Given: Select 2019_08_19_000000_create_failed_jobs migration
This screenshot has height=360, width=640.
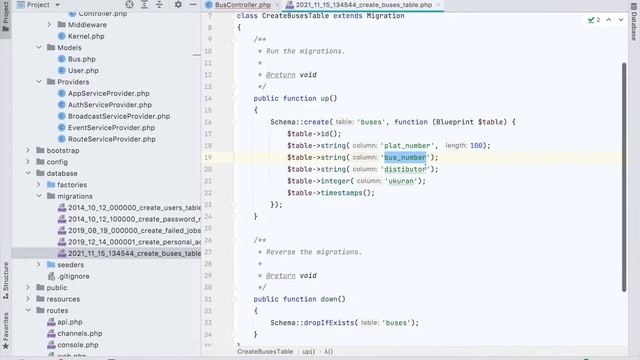Looking at the screenshot, I should point(134,230).
